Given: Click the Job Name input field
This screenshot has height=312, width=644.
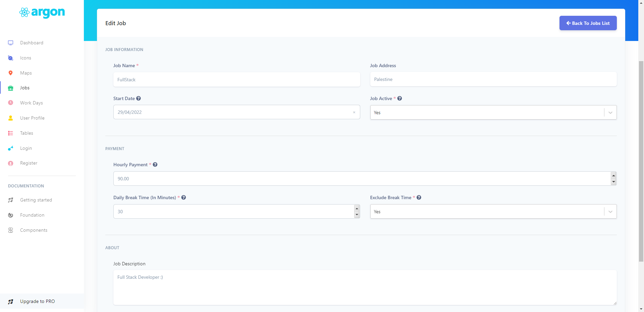Looking at the screenshot, I should click(x=236, y=80).
